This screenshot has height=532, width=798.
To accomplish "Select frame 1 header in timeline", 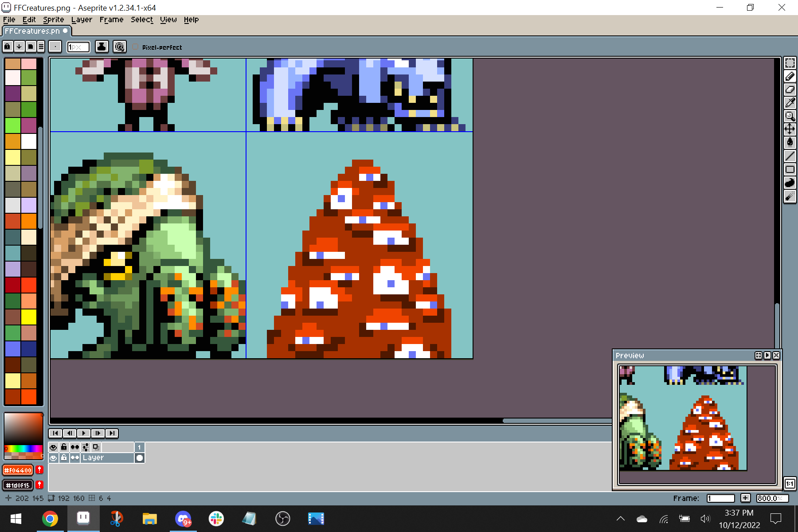I will click(140, 447).
